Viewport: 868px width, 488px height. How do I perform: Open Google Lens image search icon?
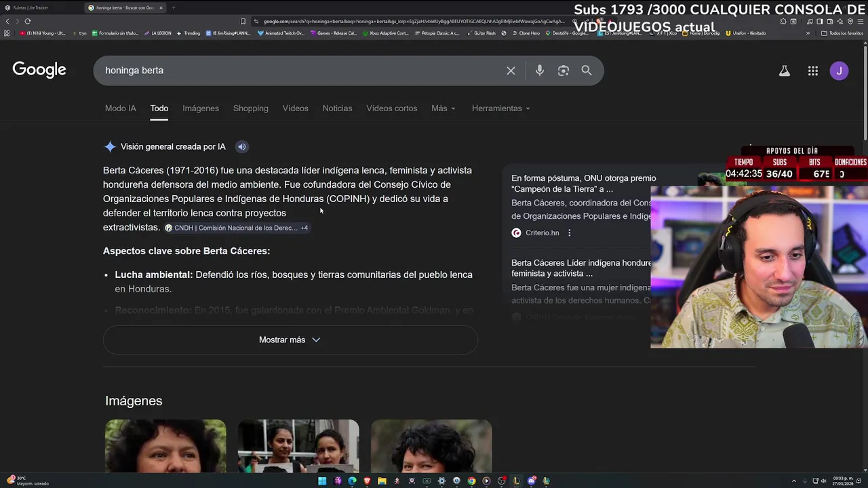[x=563, y=70]
